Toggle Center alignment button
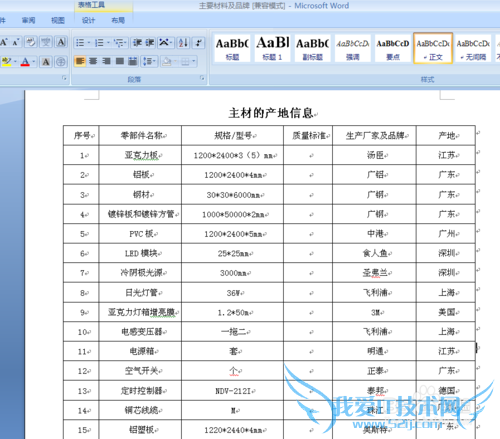The width and height of the screenshot is (500, 439). point(93,61)
